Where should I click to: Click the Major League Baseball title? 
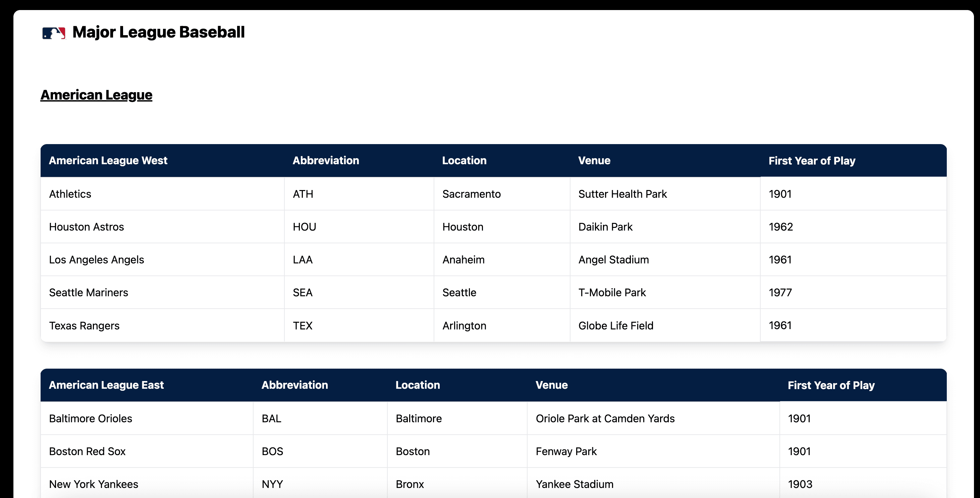click(158, 32)
